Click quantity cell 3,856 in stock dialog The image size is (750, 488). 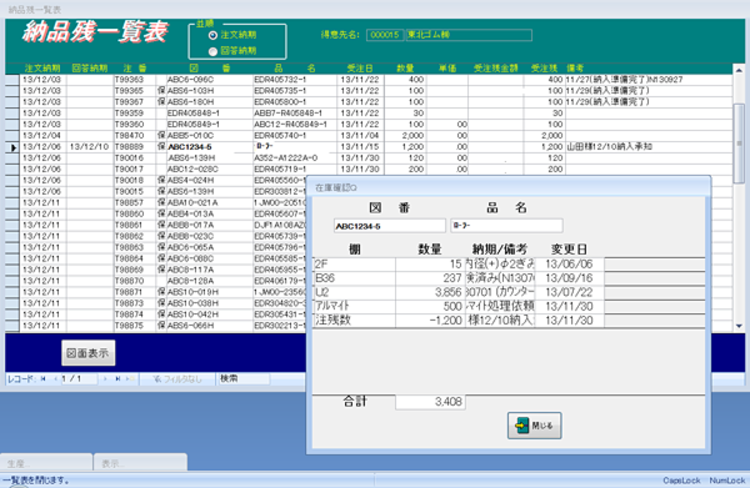tap(430, 292)
